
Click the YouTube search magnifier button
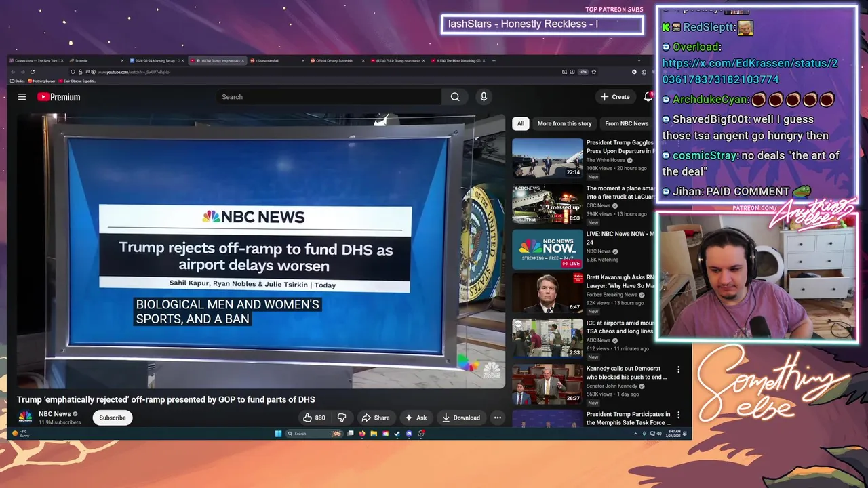click(455, 97)
